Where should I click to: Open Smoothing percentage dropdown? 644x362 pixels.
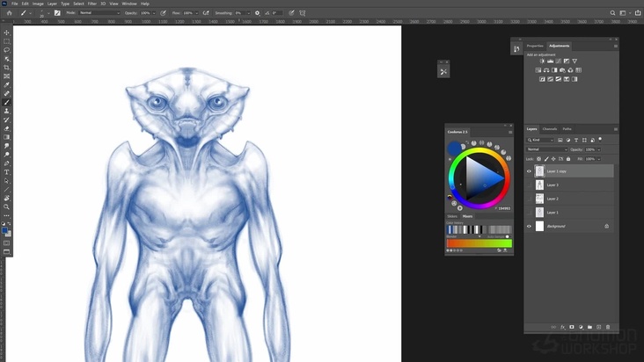248,13
